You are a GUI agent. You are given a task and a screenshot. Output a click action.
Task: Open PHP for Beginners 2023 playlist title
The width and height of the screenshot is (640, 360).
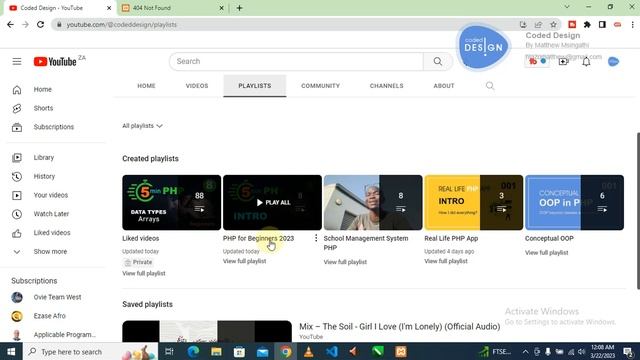tap(258, 238)
